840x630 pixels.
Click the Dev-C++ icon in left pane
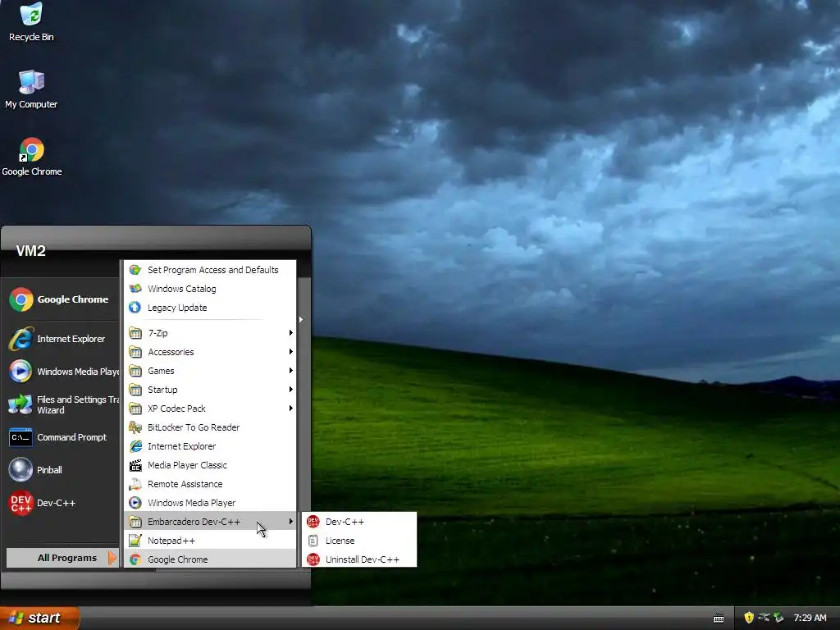click(21, 503)
